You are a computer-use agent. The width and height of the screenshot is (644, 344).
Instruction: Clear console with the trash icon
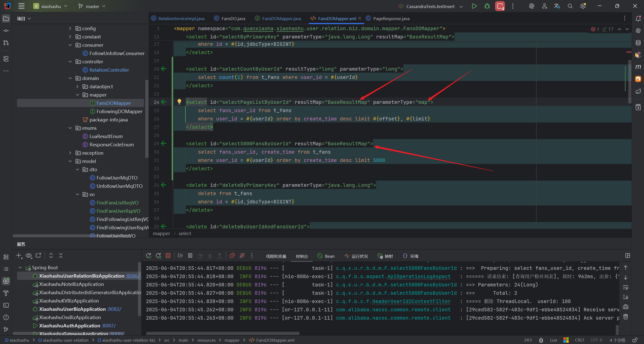[x=626, y=317]
